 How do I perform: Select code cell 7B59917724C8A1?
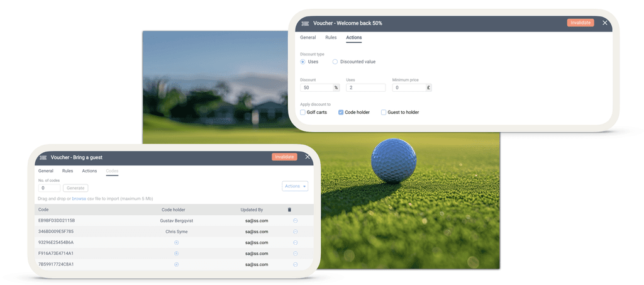point(56,264)
